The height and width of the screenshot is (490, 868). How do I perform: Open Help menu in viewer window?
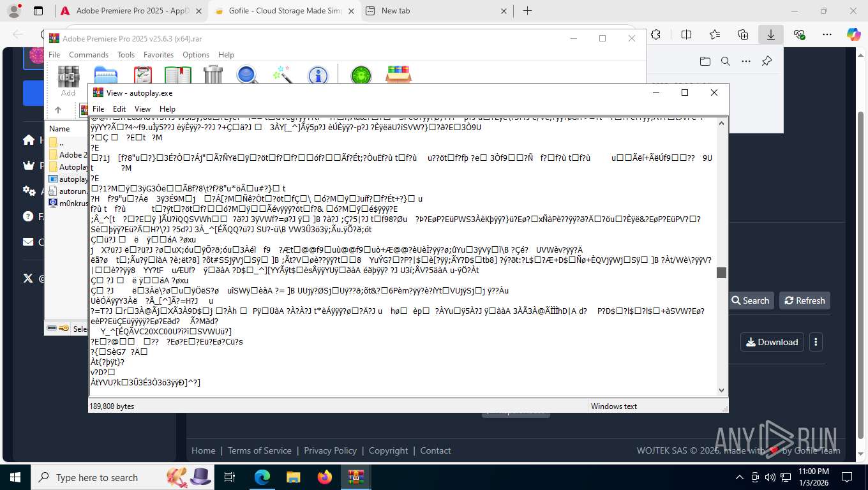[167, 109]
